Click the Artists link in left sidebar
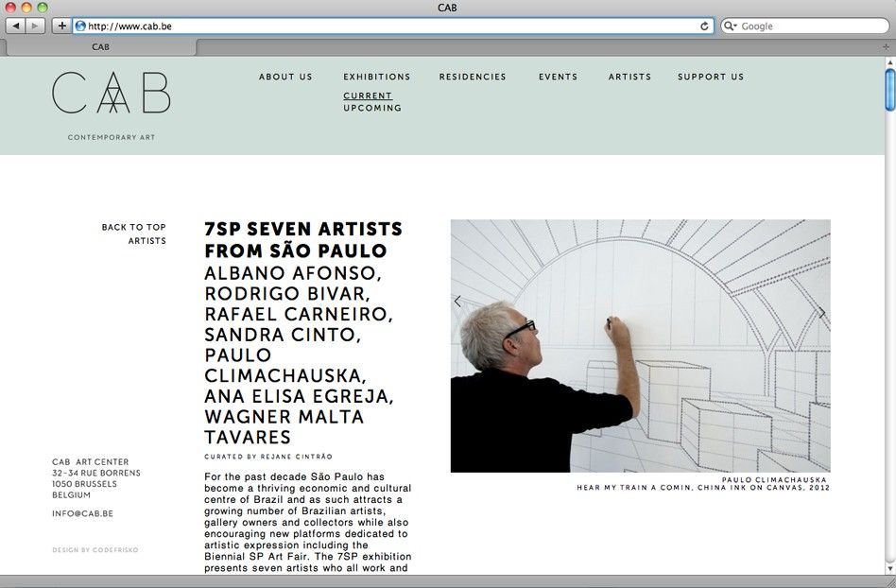The width and height of the screenshot is (896, 588). [x=146, y=240]
